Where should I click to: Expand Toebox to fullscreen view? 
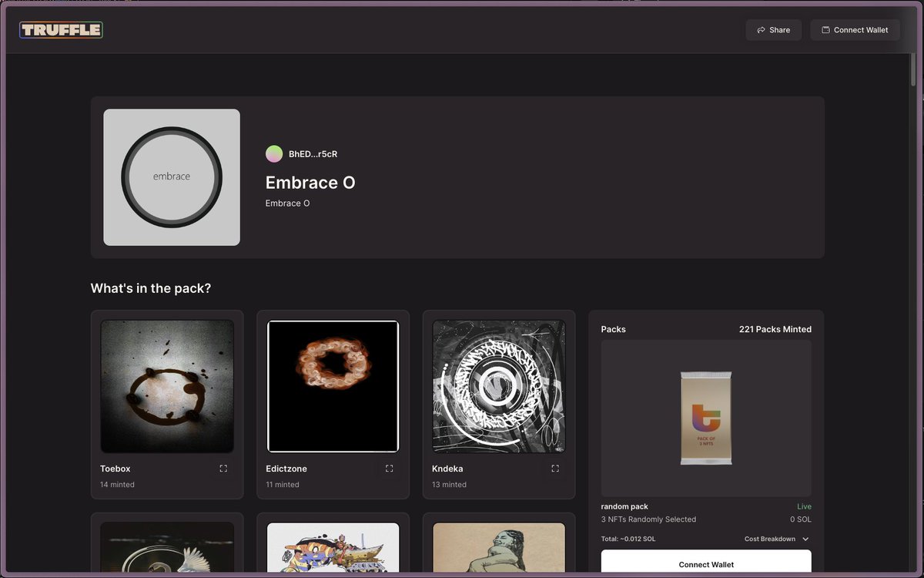click(x=223, y=469)
